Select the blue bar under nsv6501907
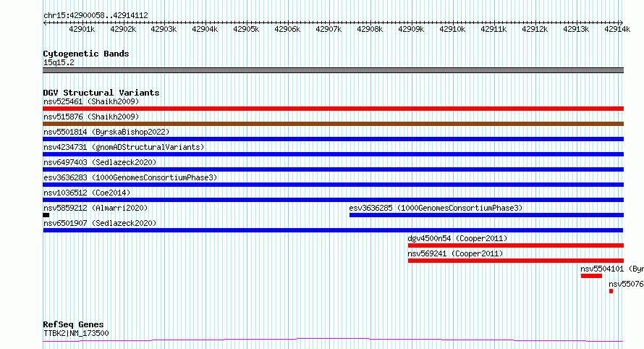The width and height of the screenshot is (644, 349). [333, 230]
